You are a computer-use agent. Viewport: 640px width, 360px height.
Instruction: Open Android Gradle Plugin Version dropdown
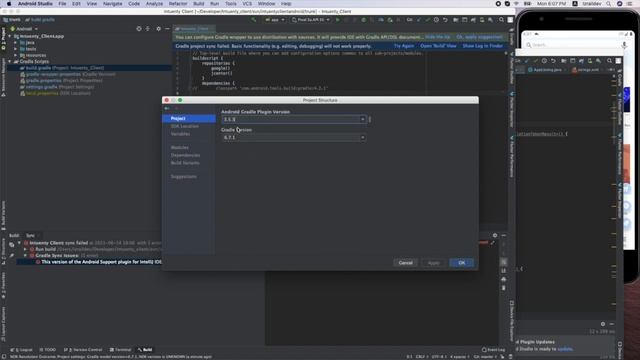[x=362, y=119]
